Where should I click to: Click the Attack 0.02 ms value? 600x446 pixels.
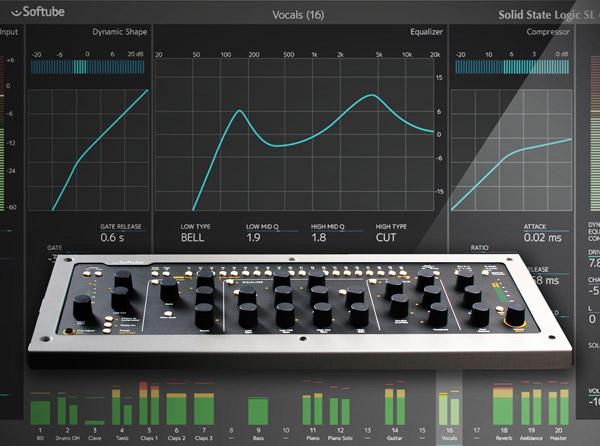[x=543, y=238]
